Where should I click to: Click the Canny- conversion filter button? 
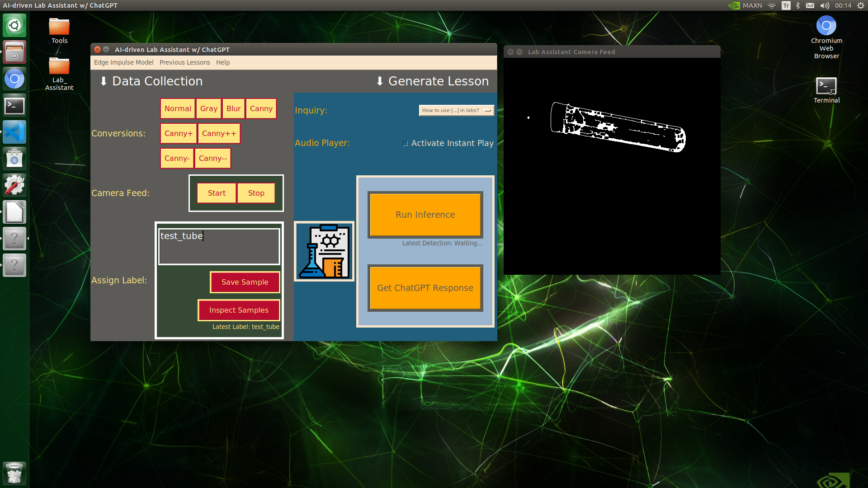click(176, 158)
